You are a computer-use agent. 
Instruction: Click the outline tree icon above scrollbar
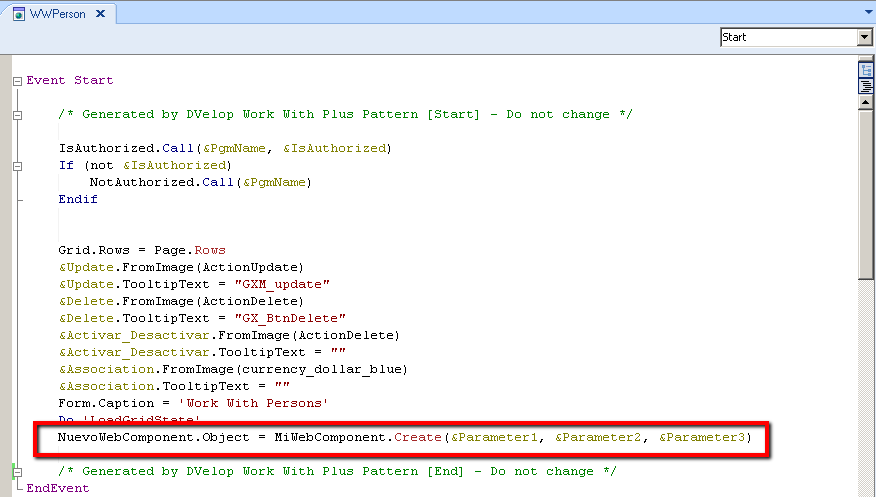coord(866,70)
